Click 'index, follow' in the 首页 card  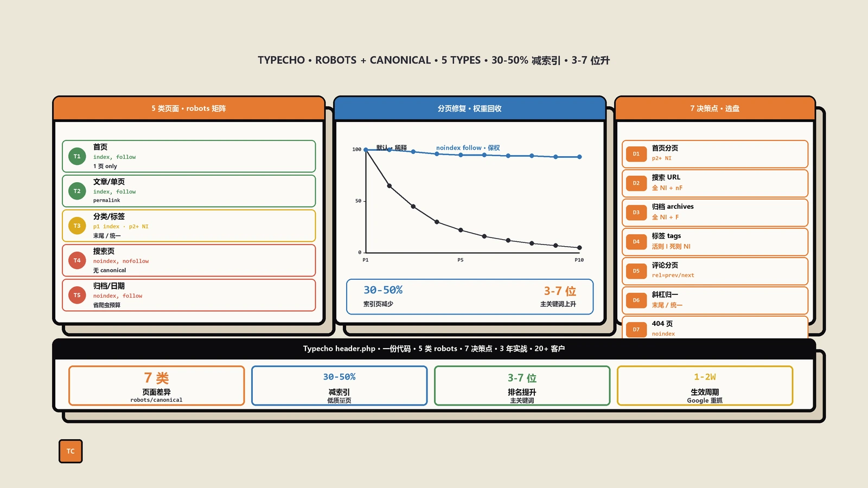(114, 157)
